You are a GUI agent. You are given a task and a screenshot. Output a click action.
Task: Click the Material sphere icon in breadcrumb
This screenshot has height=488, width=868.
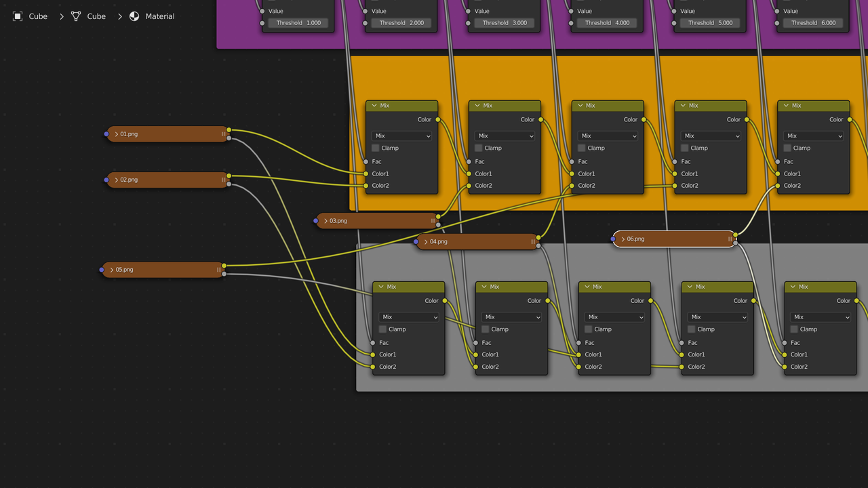[134, 16]
